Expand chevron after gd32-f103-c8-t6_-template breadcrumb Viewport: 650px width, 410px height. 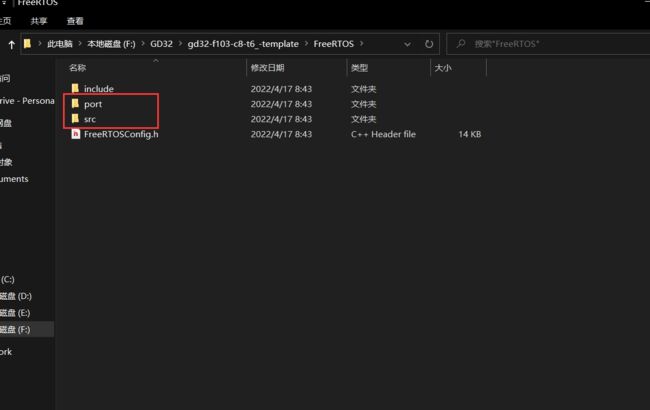tap(306, 44)
